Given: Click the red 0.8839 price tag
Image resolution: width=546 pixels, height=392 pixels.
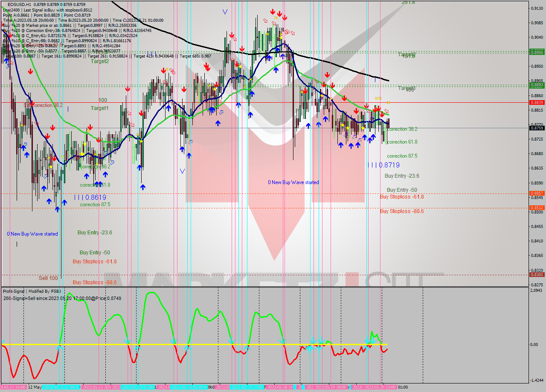Looking at the screenshot, I should click(x=537, y=103).
